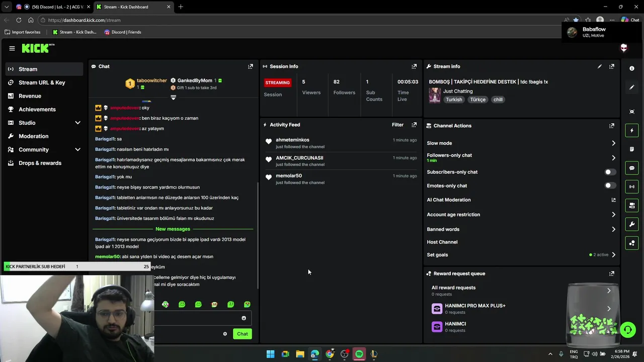This screenshot has height=362, width=644.
Task: Toggle the three-dots rewards widget in right sidebar
Action: point(632,243)
